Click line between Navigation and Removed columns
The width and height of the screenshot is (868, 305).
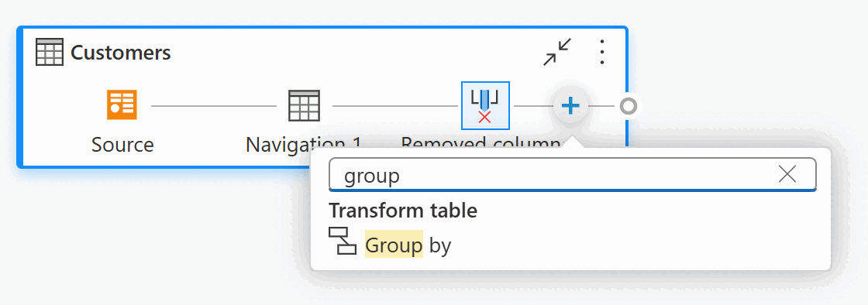(x=395, y=105)
